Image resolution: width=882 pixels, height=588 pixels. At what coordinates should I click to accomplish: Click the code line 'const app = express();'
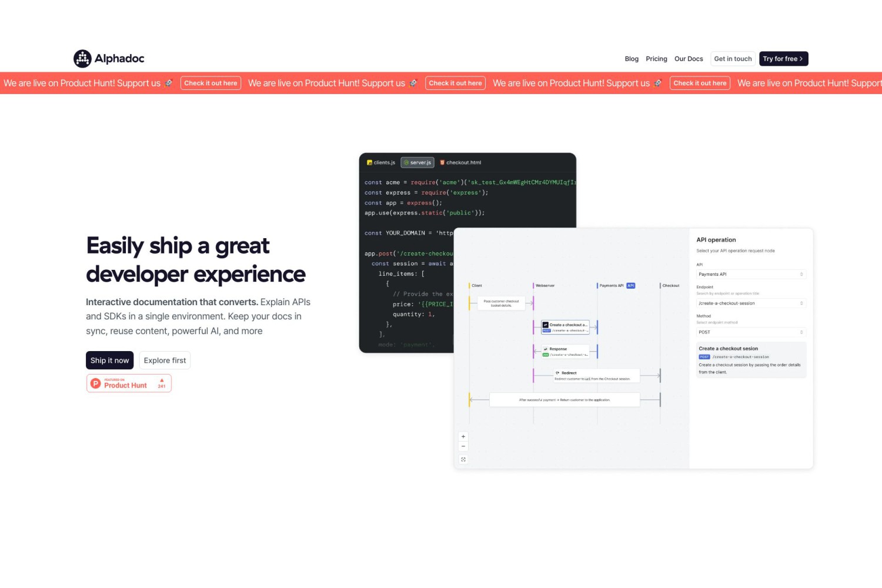(403, 203)
